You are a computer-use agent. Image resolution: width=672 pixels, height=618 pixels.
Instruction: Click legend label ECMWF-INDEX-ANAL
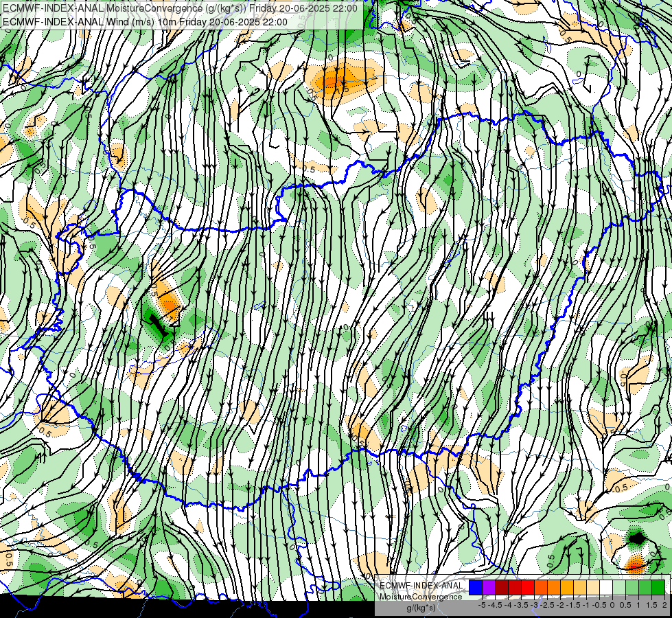pos(421,586)
